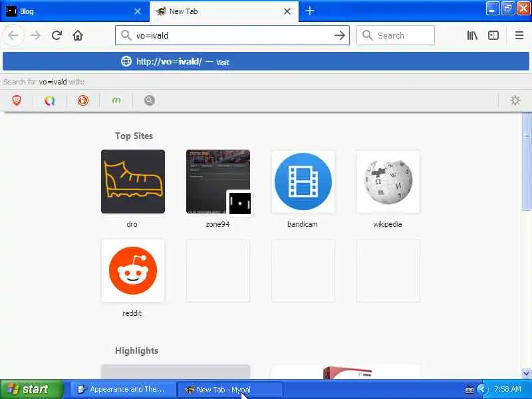This screenshot has width=532, height=399.
Task: Search with the colorful ring engine icon
Action: click(x=50, y=100)
